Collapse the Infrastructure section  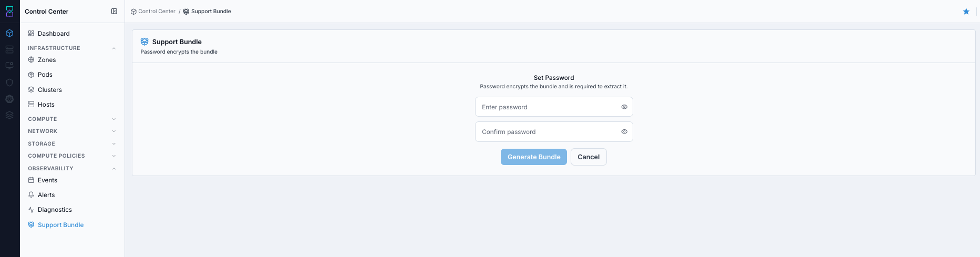pos(114,48)
